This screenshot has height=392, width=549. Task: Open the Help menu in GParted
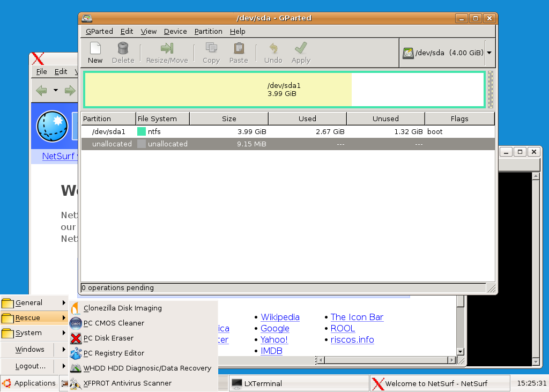point(238,32)
